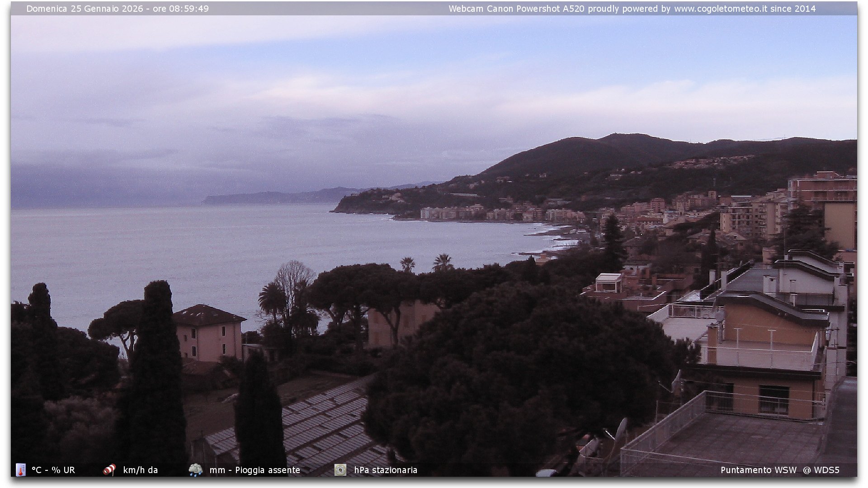
Task: Click the 'Puntamento WSW' direction label
Action: tap(758, 470)
